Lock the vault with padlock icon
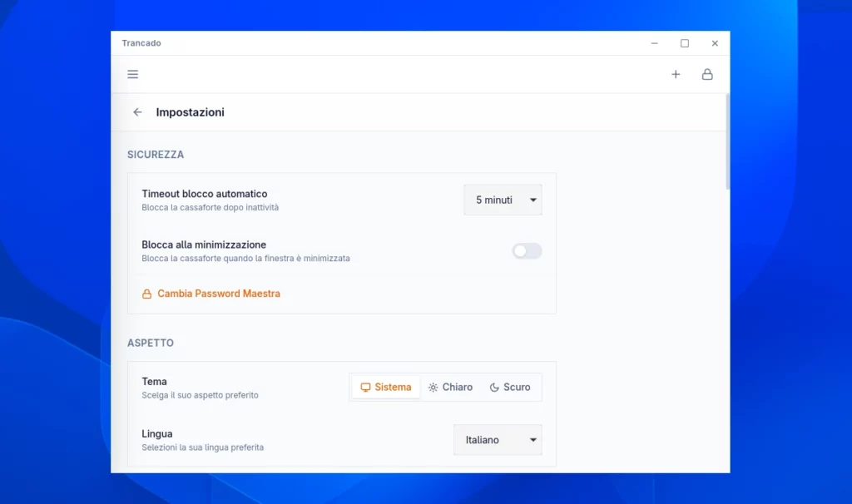 [707, 74]
